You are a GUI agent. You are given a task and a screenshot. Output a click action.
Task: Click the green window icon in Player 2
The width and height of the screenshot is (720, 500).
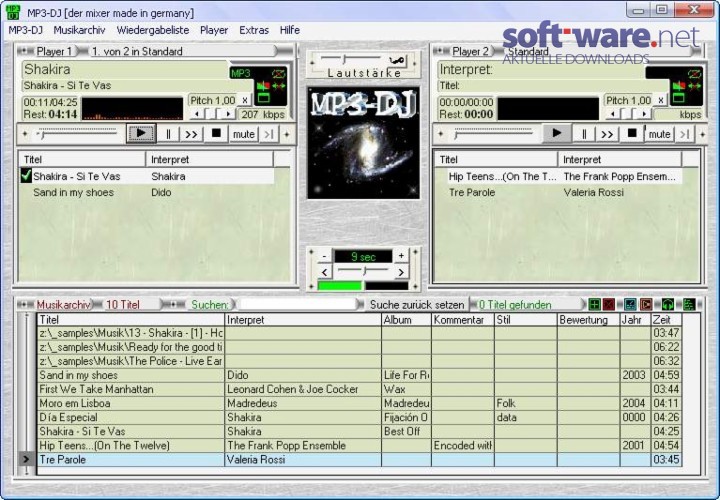[679, 98]
